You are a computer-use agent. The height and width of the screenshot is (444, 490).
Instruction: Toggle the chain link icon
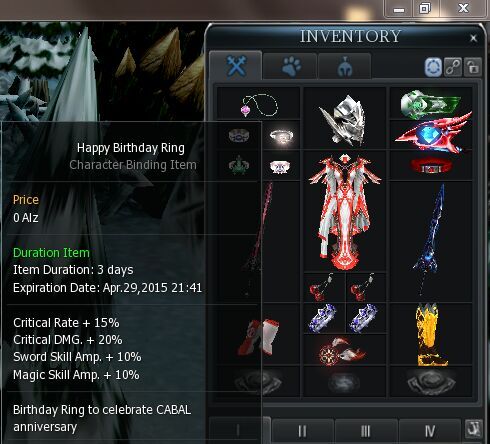tap(453, 67)
